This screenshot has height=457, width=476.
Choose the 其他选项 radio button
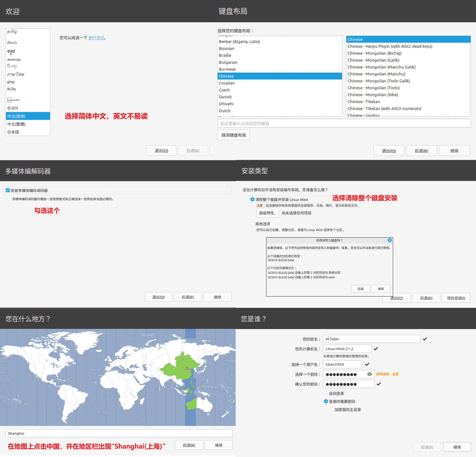click(252, 224)
